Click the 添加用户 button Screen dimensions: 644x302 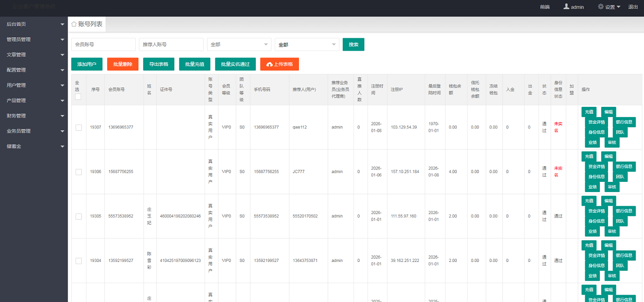(87, 64)
